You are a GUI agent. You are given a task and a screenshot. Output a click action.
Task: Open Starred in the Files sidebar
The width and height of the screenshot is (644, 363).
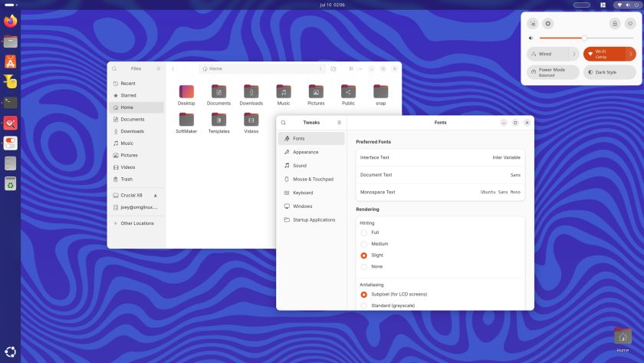click(x=136, y=95)
